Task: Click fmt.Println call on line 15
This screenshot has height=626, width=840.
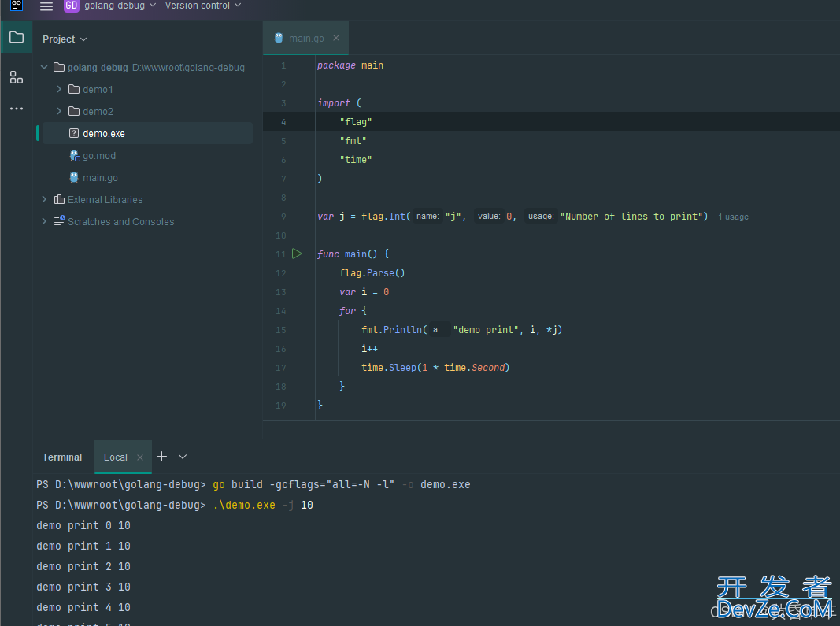Action: pyautogui.click(x=461, y=330)
